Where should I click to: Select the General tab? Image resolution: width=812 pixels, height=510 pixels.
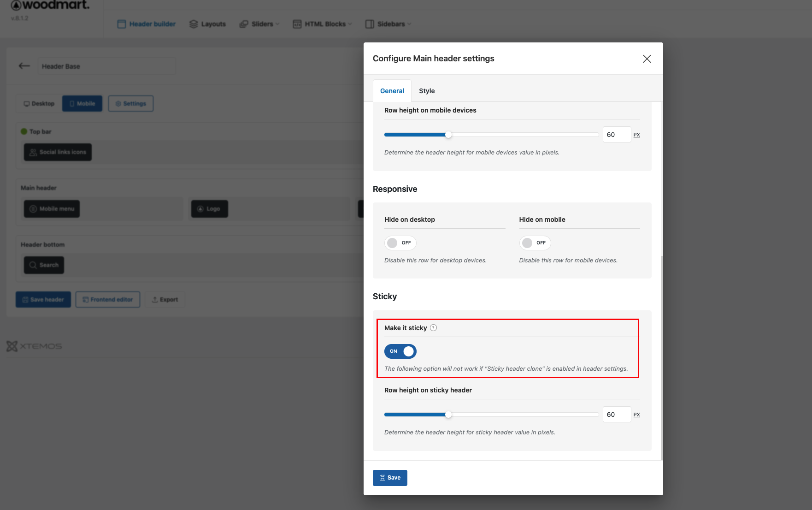(392, 91)
